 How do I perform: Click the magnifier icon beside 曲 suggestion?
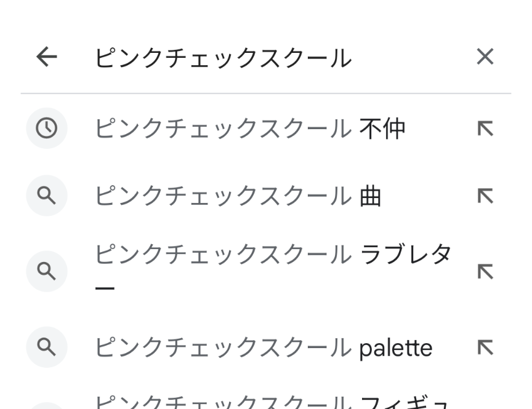pos(47,196)
